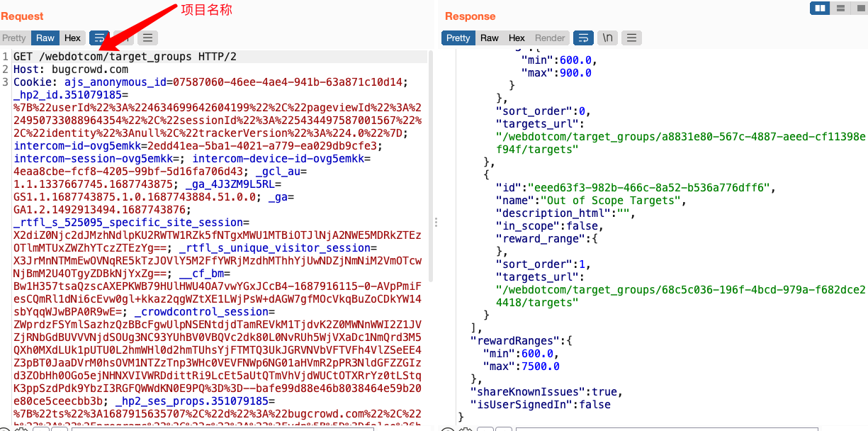Click the "sort_order":1 line
Image resolution: width=868 pixels, height=431 pixels.
(x=543, y=264)
